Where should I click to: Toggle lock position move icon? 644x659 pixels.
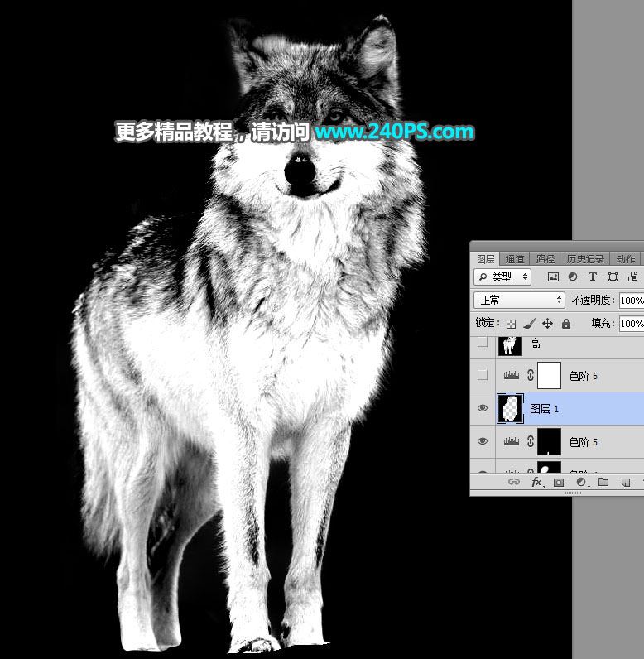pyautogui.click(x=547, y=323)
